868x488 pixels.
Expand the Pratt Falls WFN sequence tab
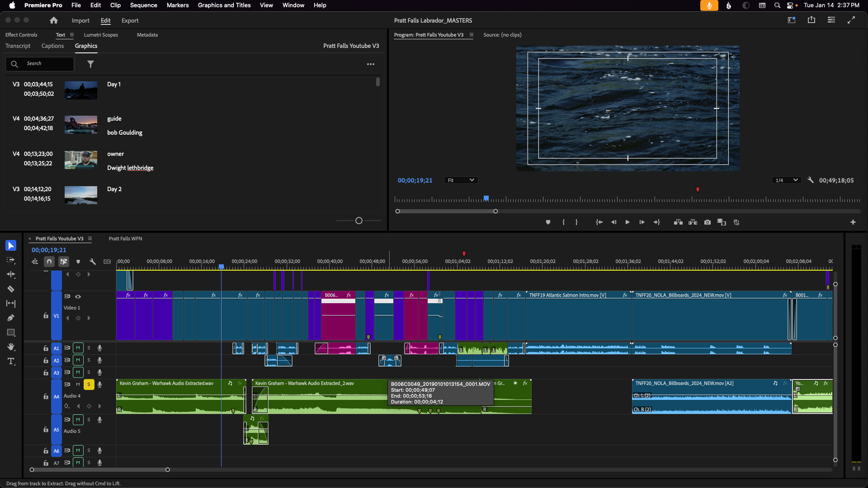click(x=125, y=238)
